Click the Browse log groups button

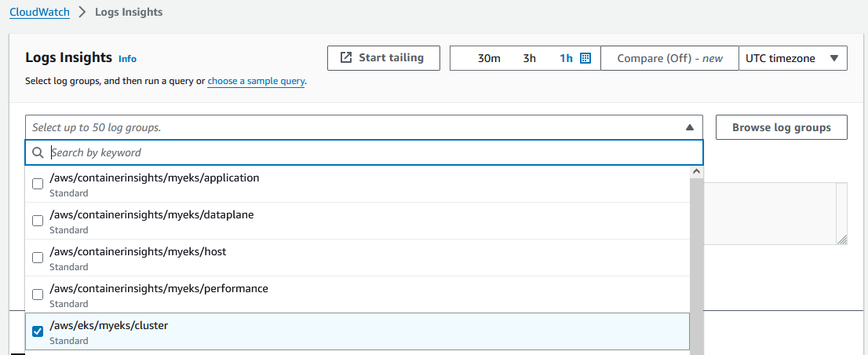(x=781, y=127)
